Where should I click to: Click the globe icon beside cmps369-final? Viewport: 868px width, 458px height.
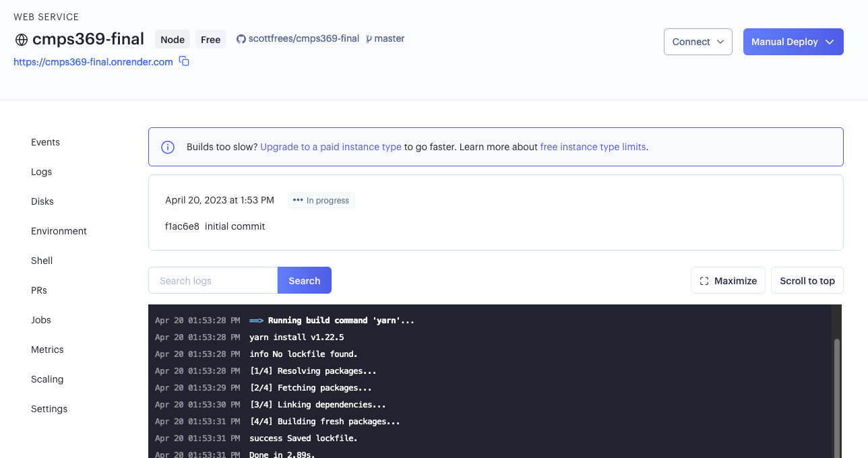coord(22,40)
